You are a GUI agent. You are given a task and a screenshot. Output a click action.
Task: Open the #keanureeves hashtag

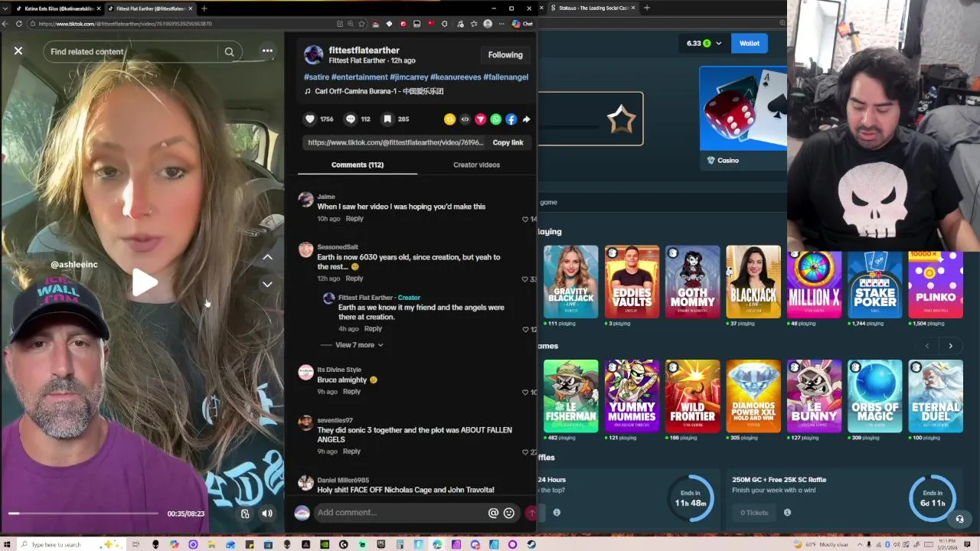pos(455,77)
